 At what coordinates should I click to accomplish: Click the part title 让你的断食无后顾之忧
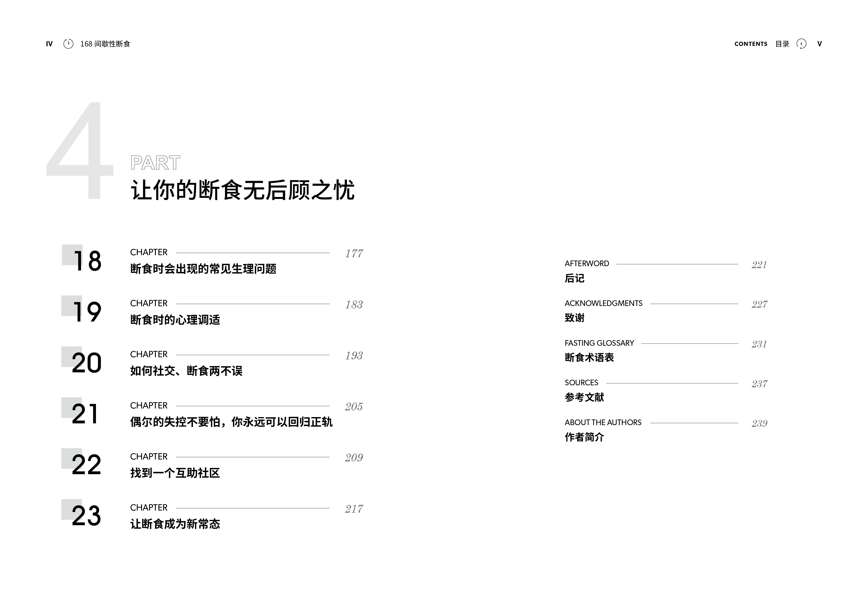point(242,190)
